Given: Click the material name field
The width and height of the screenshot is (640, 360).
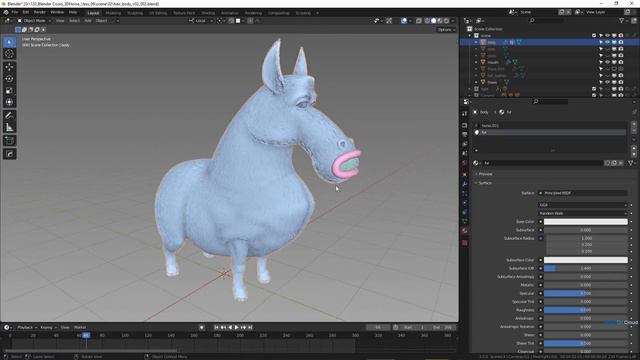Looking at the screenshot, I should pos(542,163).
